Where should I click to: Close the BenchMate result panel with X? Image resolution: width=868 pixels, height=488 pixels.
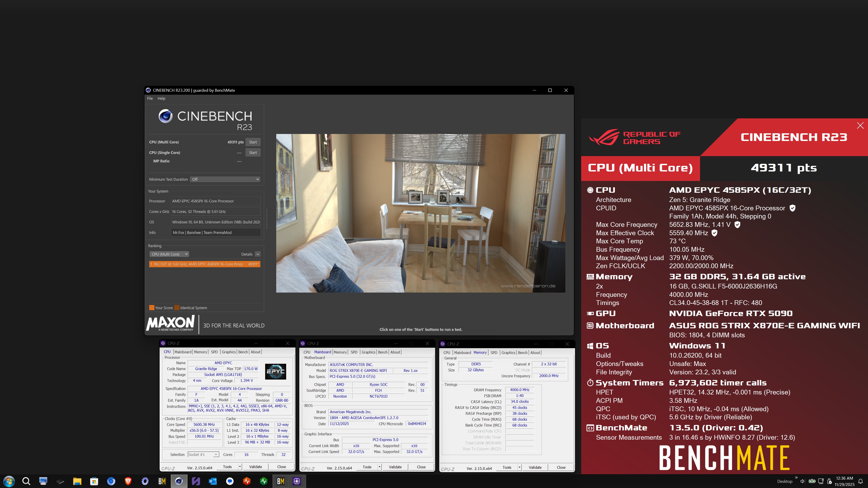(860, 126)
